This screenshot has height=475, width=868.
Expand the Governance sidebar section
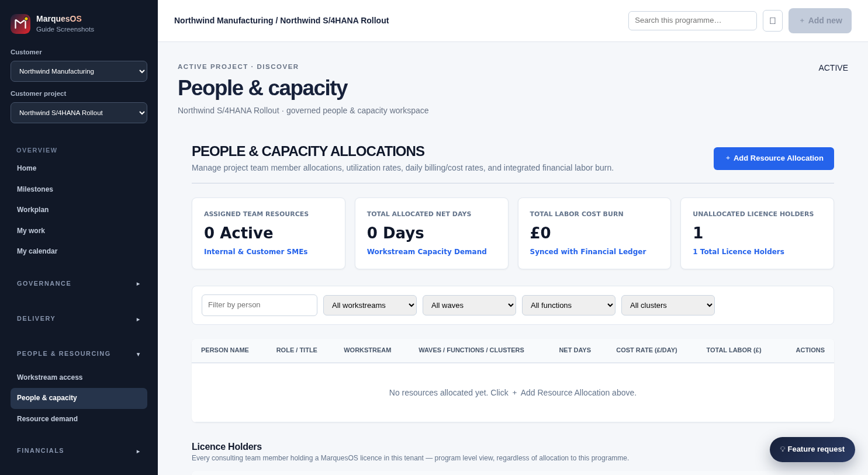tap(79, 283)
